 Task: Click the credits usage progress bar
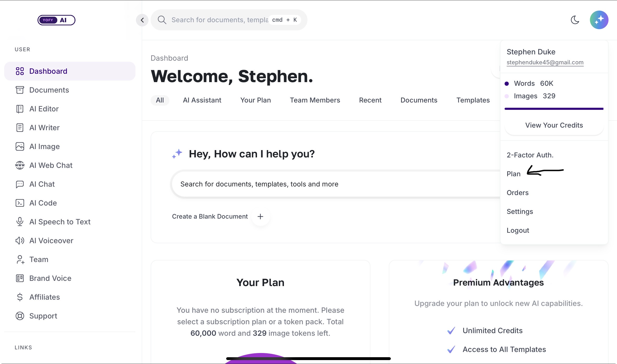click(554, 109)
